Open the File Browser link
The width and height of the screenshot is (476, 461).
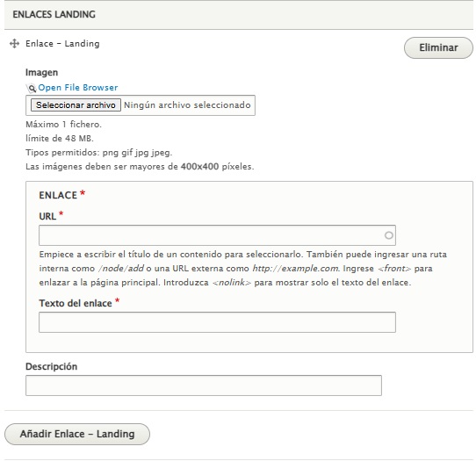point(77,88)
